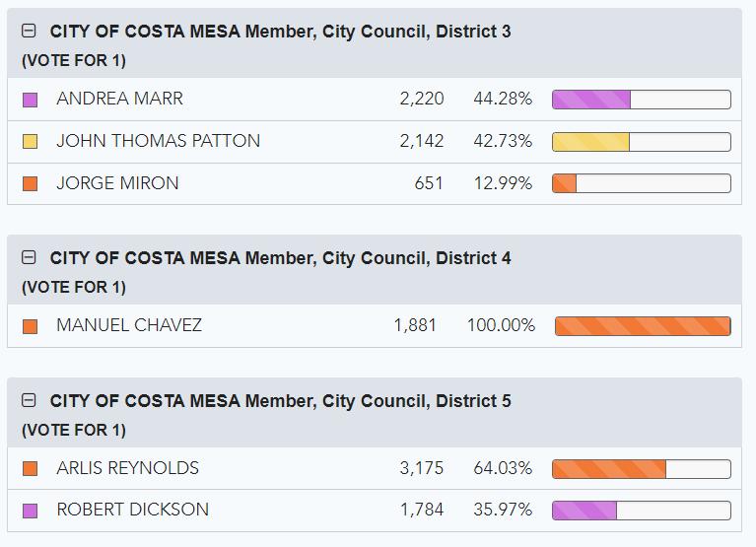756x547 pixels.
Task: Click Robert Dickson's purple color swatch
Action: (30, 511)
